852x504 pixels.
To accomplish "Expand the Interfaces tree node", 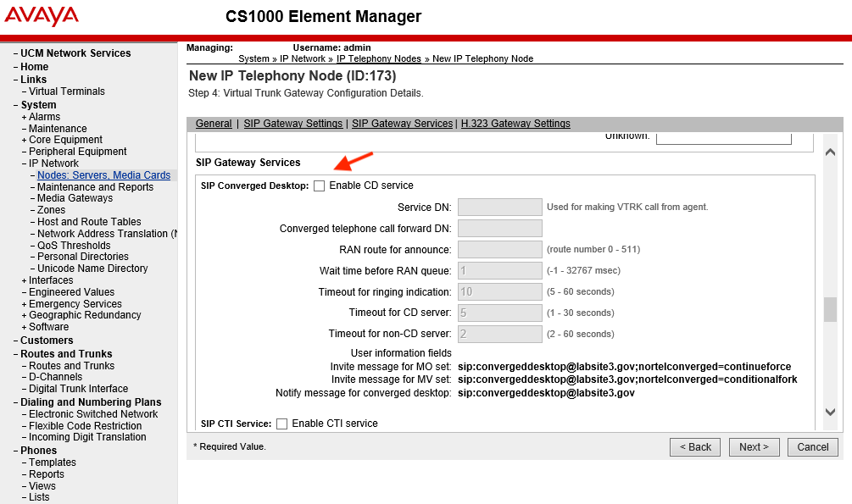I will click(24, 280).
